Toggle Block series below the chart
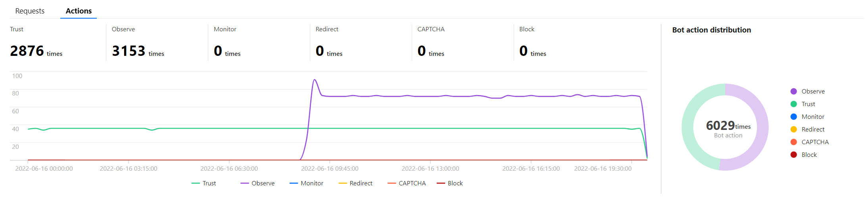Screen dimensions: 868x202 tap(450, 183)
